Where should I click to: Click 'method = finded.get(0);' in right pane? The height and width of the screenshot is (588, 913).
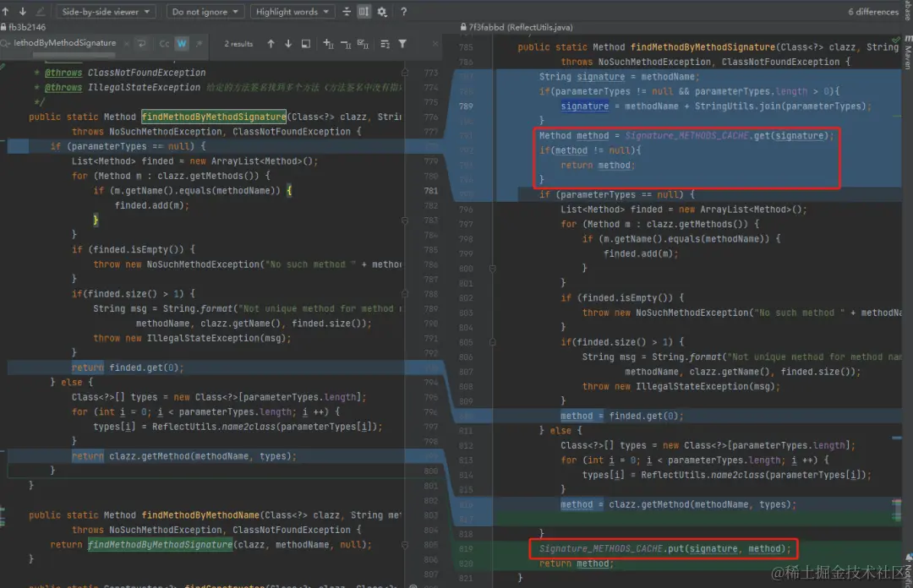[x=622, y=416]
